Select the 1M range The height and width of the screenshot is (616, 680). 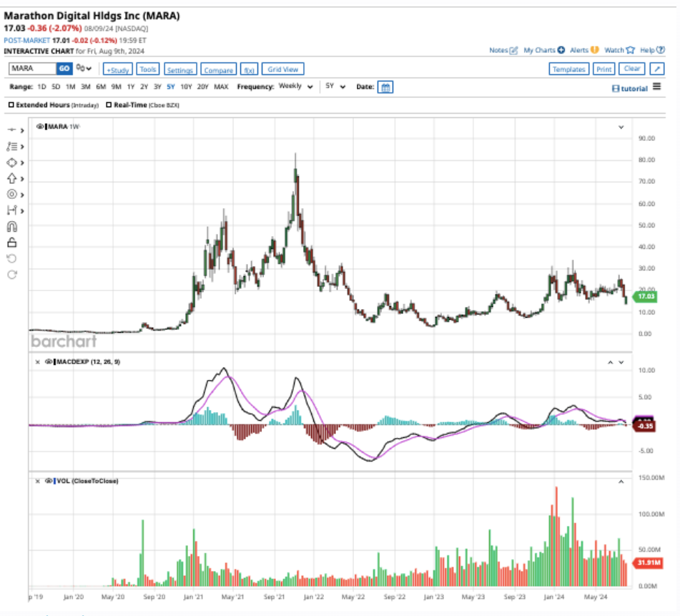coord(71,87)
